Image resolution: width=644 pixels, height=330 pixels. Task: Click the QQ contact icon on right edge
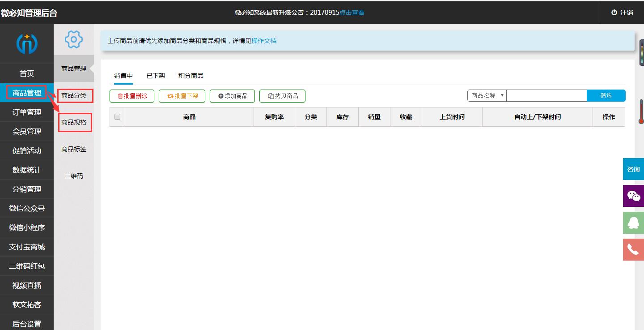pyautogui.click(x=633, y=223)
